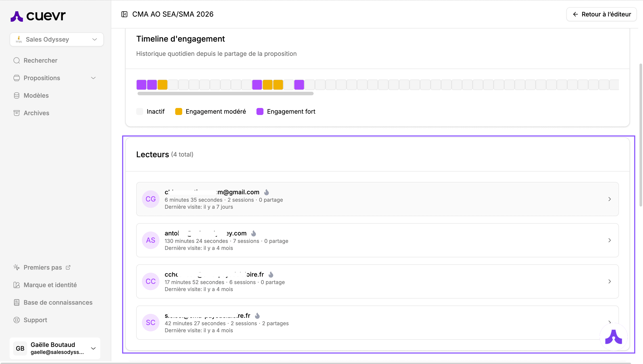Open Support from the sidebar
This screenshot has width=643, height=364.
[35, 320]
